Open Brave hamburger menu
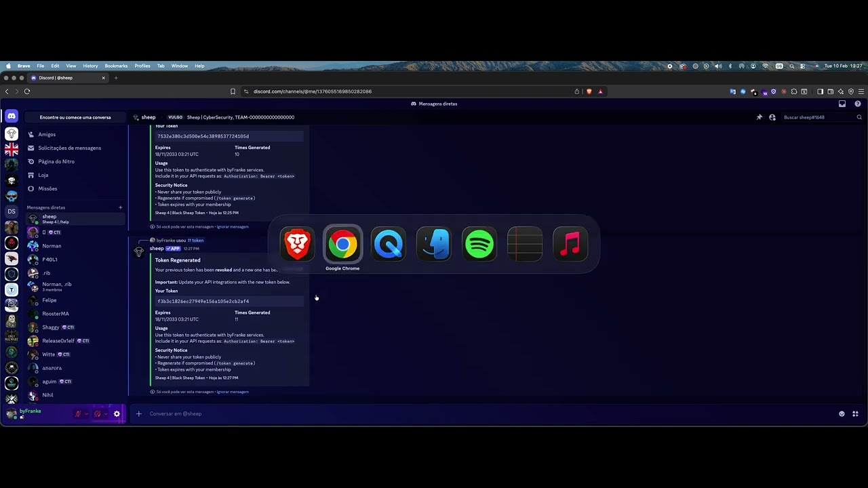 coord(862,91)
